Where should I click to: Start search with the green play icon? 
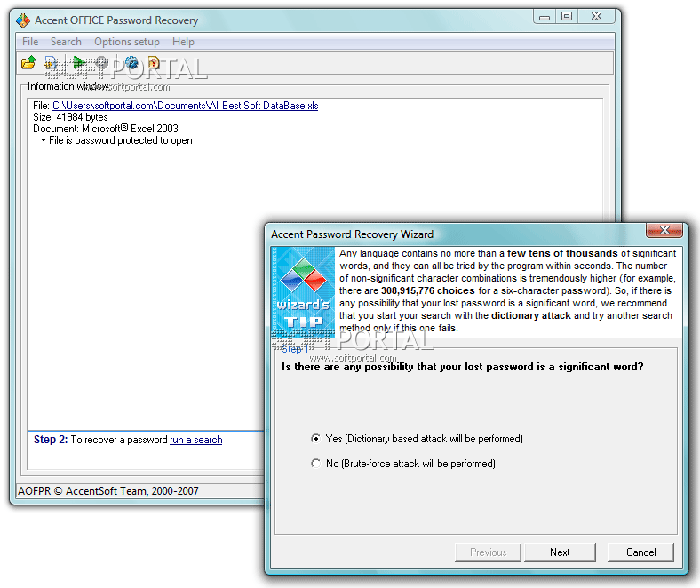coord(79,63)
